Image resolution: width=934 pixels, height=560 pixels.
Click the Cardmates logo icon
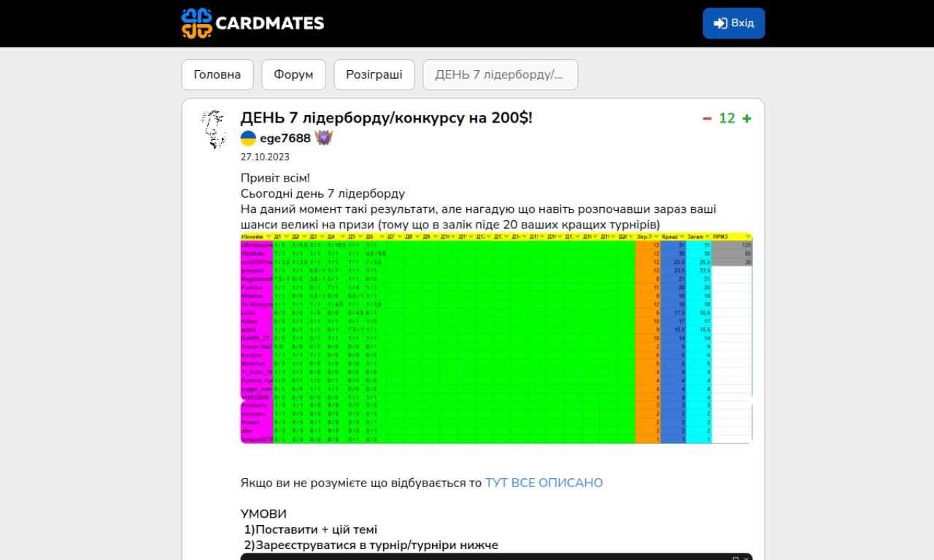196,23
